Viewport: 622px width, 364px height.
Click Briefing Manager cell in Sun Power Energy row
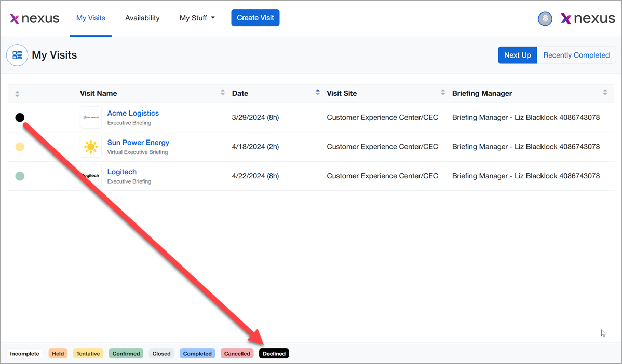point(526,147)
